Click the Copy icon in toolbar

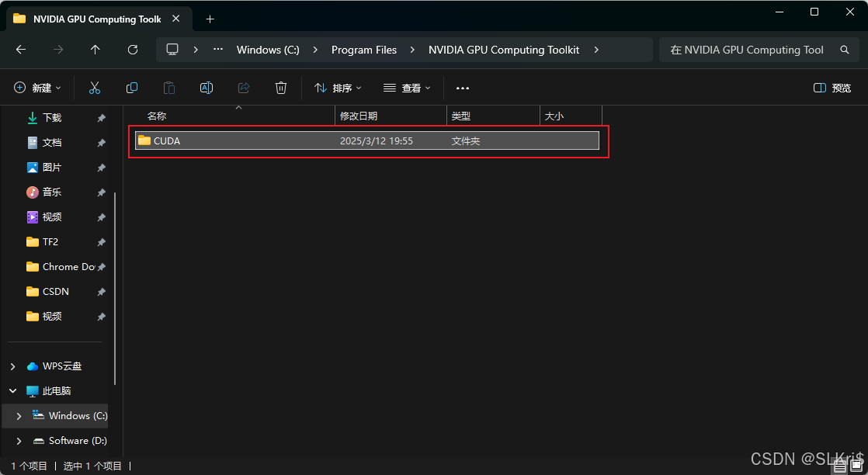132,88
